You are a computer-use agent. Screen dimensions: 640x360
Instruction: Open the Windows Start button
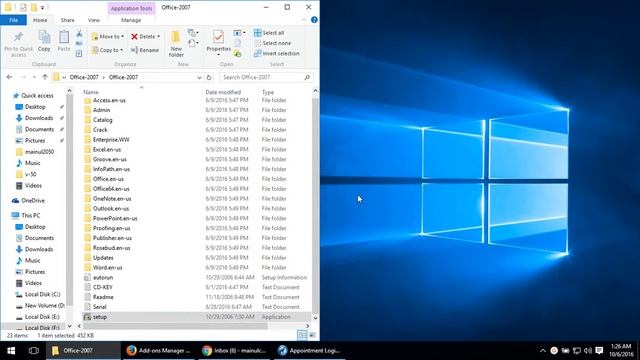pyautogui.click(x=11, y=351)
